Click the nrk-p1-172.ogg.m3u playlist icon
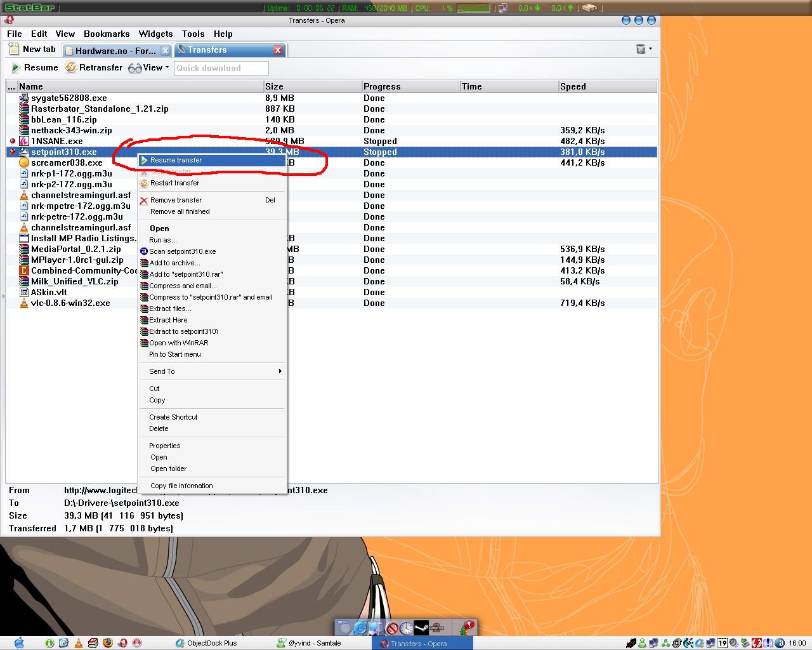 point(24,173)
